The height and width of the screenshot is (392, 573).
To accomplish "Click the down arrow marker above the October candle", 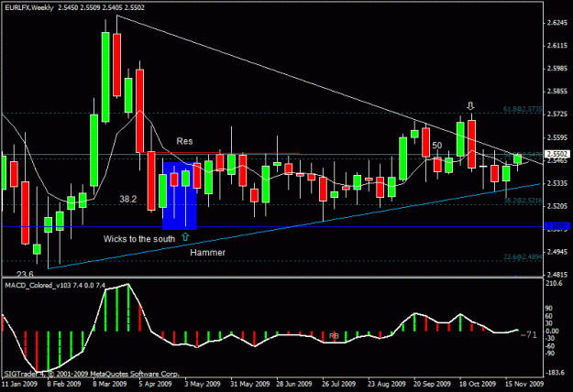I will point(470,106).
